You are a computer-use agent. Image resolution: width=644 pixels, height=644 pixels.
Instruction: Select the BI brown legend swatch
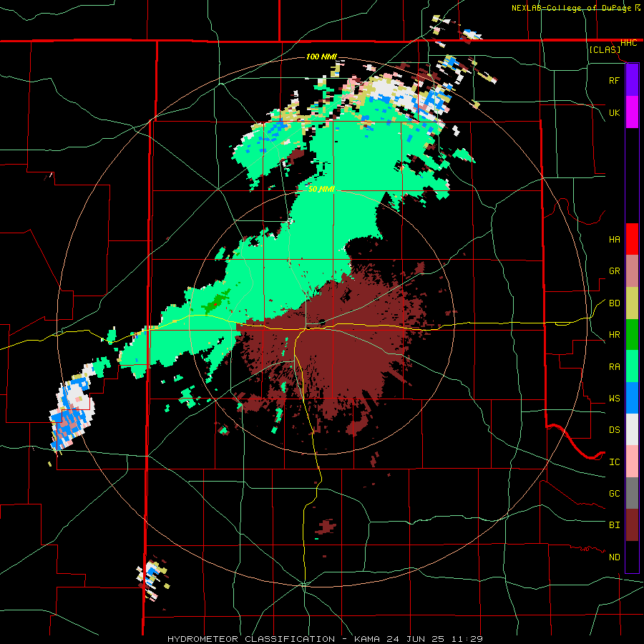tap(632, 525)
